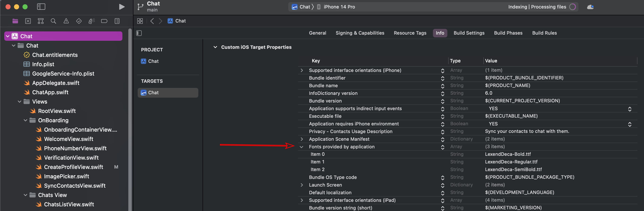644x211 pixels.
Task: Collapse the Chats View folder
Action: [x=25, y=195]
